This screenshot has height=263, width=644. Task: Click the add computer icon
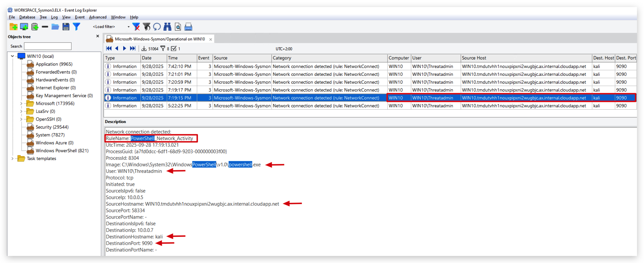click(x=24, y=27)
